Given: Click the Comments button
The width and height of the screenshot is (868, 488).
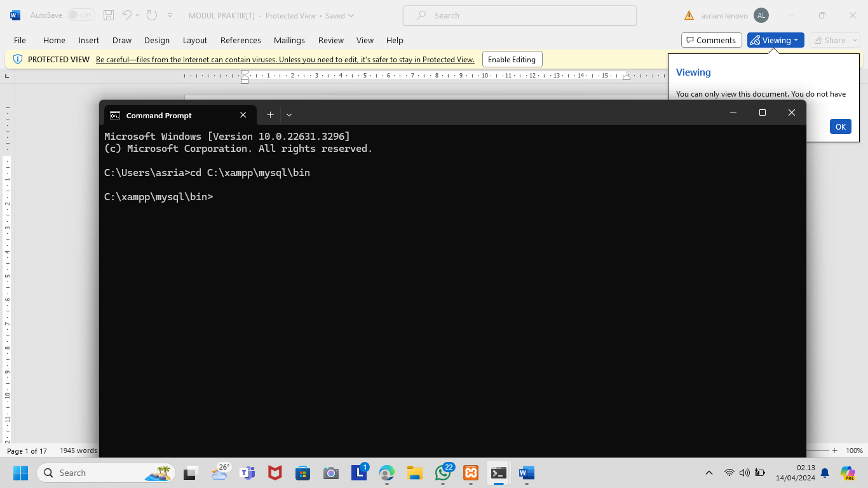Looking at the screenshot, I should 711,40.
